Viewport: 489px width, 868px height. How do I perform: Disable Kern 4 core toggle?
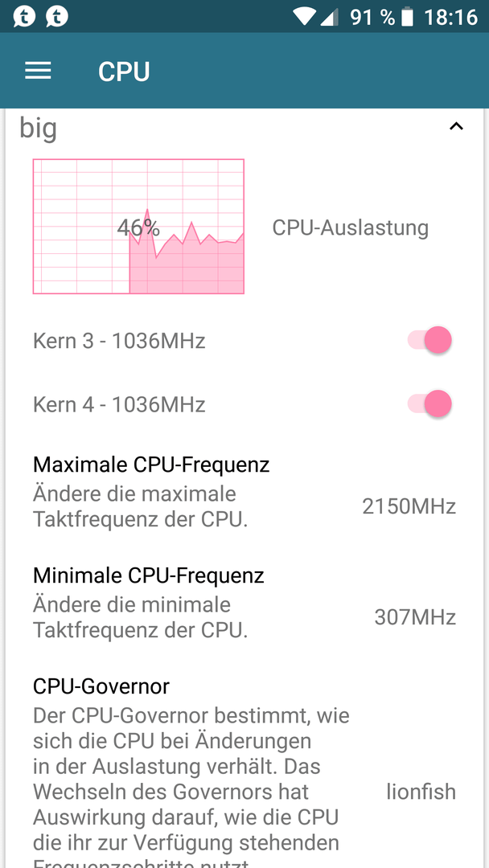tap(429, 404)
